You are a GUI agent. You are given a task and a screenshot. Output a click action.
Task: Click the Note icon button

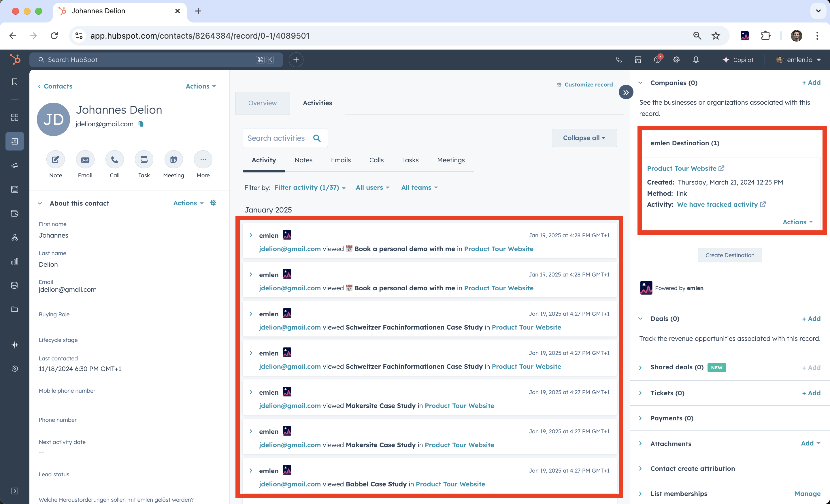click(x=56, y=160)
